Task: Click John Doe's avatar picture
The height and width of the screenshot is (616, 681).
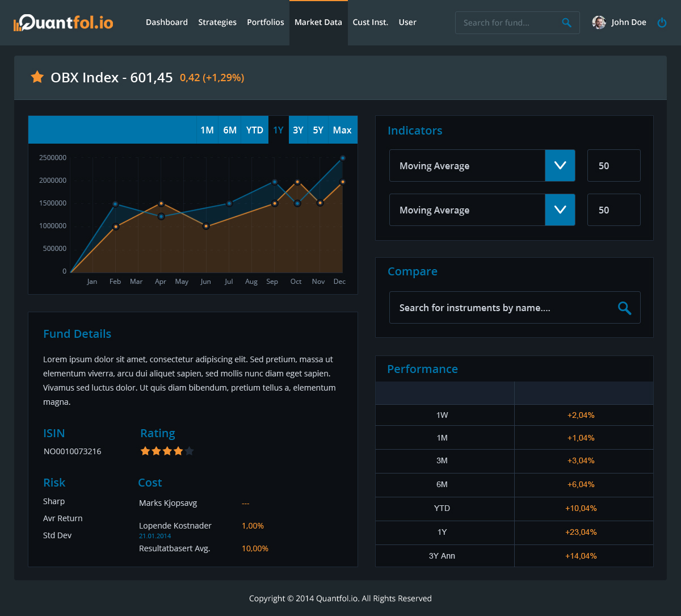Action: tap(599, 23)
